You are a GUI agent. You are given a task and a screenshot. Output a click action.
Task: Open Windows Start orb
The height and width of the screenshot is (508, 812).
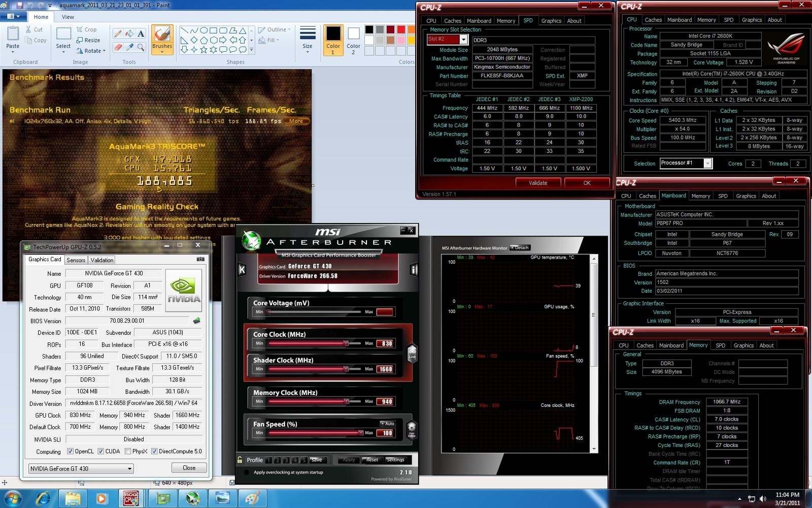(x=13, y=498)
